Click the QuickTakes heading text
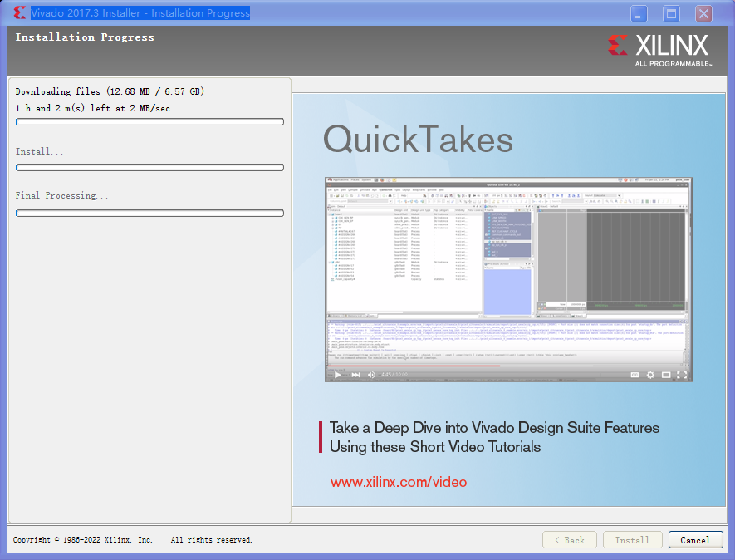Viewport: 735px width, 560px height. [418, 140]
